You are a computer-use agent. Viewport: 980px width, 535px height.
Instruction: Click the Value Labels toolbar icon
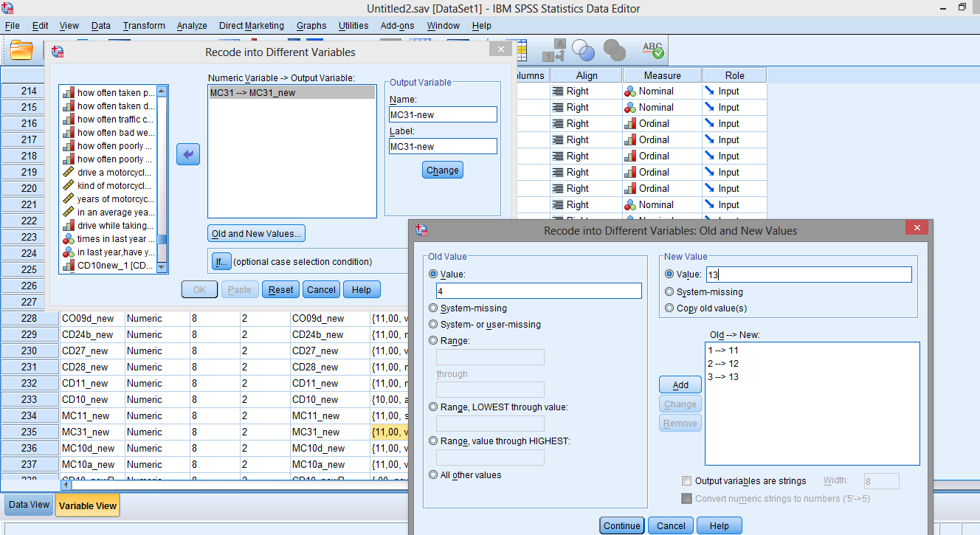[554, 50]
